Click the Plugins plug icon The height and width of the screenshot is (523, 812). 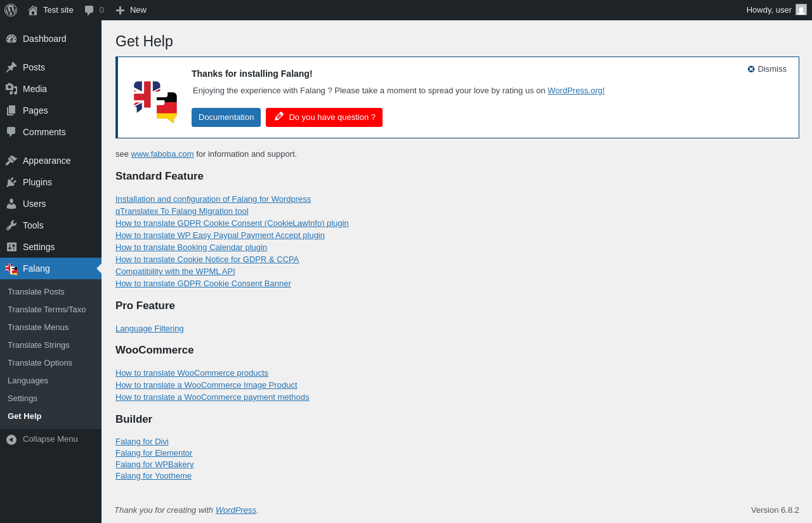11,182
